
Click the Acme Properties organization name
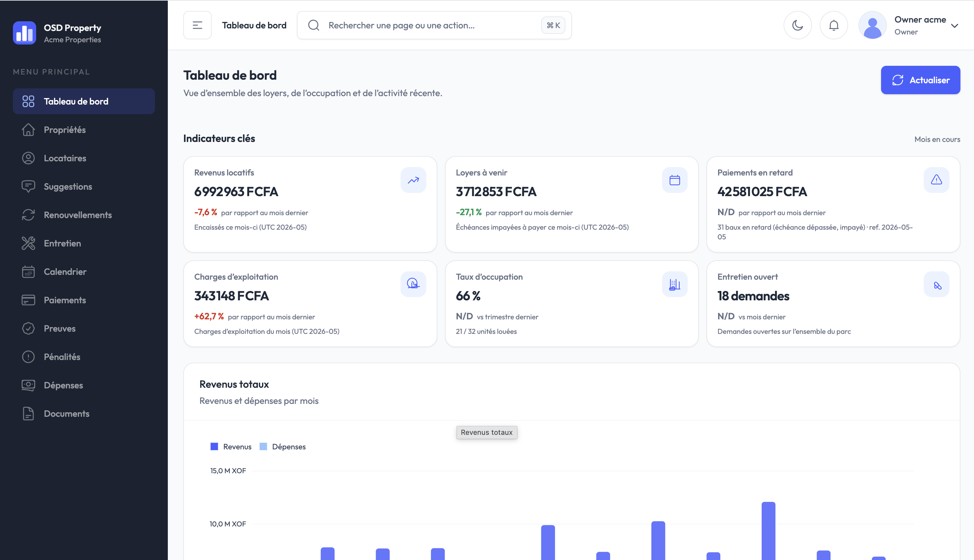click(x=72, y=40)
